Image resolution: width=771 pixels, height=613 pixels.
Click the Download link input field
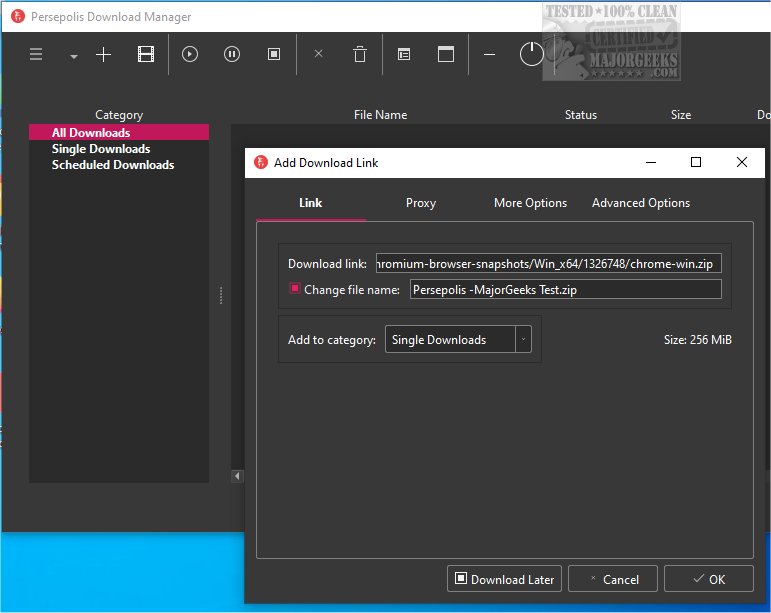point(548,264)
